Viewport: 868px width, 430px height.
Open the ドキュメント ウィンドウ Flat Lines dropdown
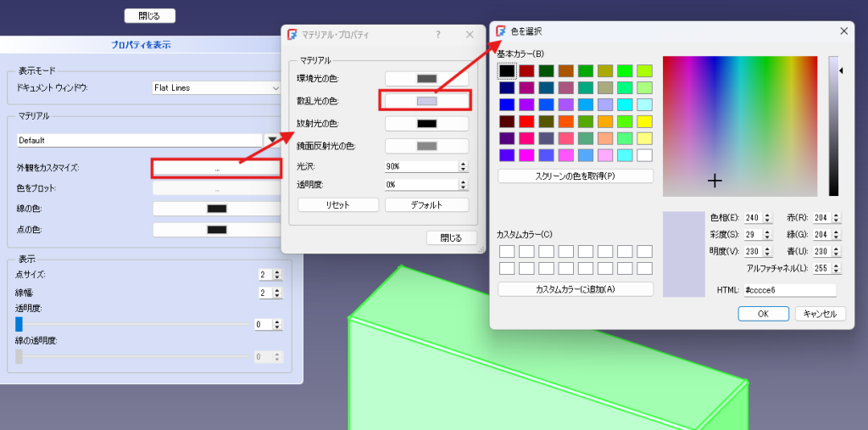click(x=215, y=87)
